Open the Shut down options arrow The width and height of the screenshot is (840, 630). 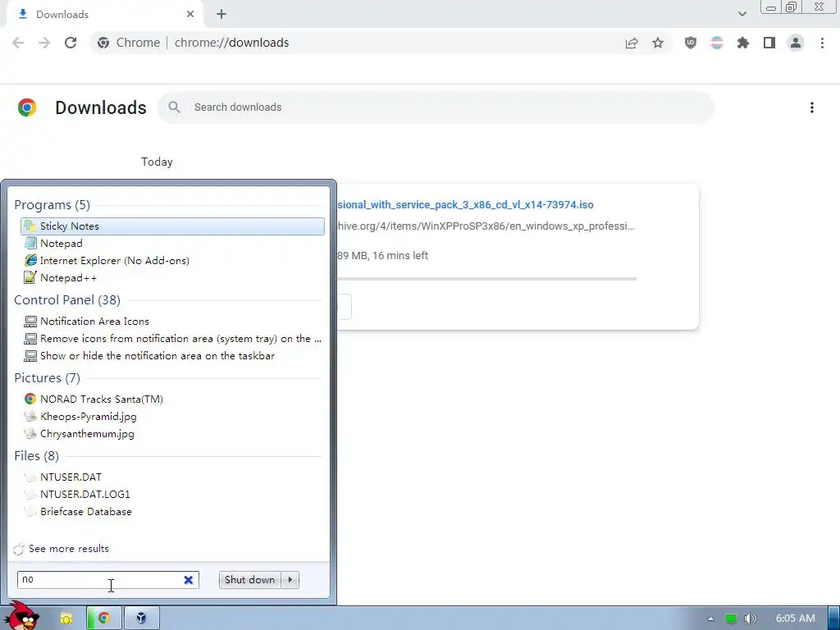[x=290, y=580]
